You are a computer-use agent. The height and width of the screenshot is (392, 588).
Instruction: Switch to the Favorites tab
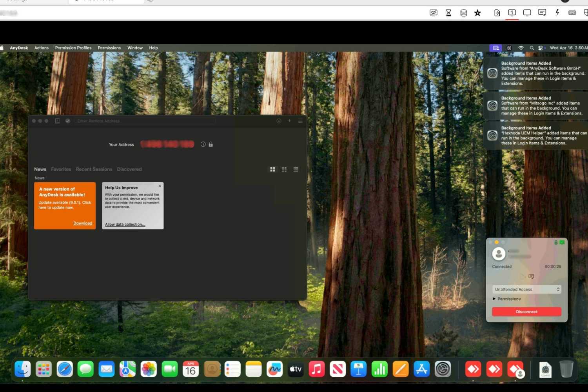click(61, 169)
